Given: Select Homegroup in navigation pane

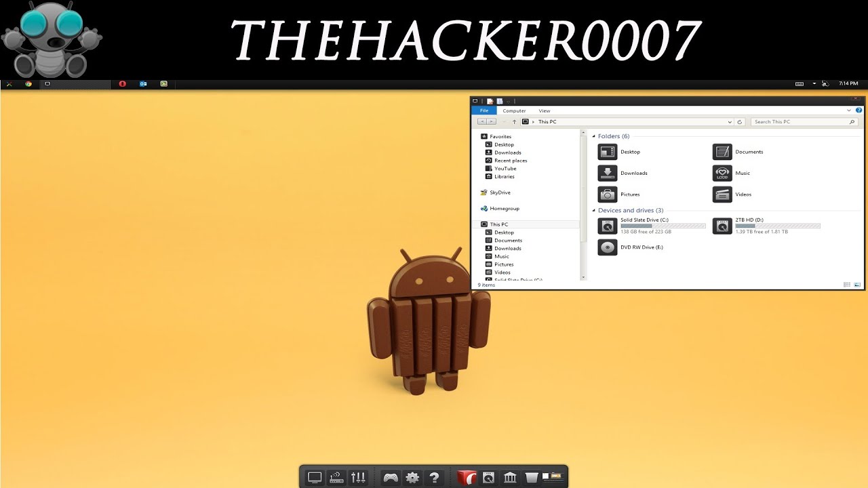Looking at the screenshot, I should pyautogui.click(x=500, y=209).
